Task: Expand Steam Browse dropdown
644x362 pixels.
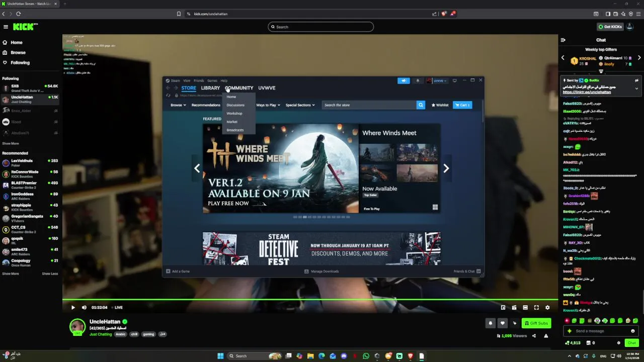Action: pyautogui.click(x=178, y=105)
